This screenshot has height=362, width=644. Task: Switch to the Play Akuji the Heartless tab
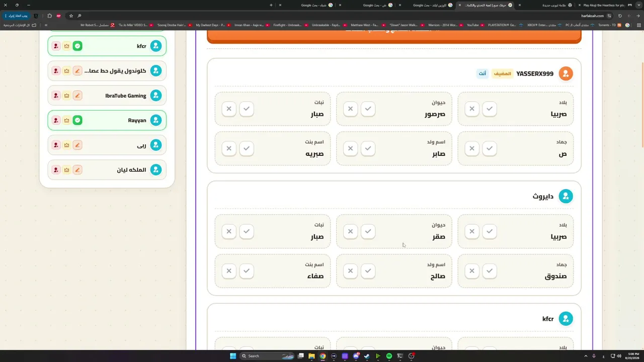pyautogui.click(x=604, y=5)
